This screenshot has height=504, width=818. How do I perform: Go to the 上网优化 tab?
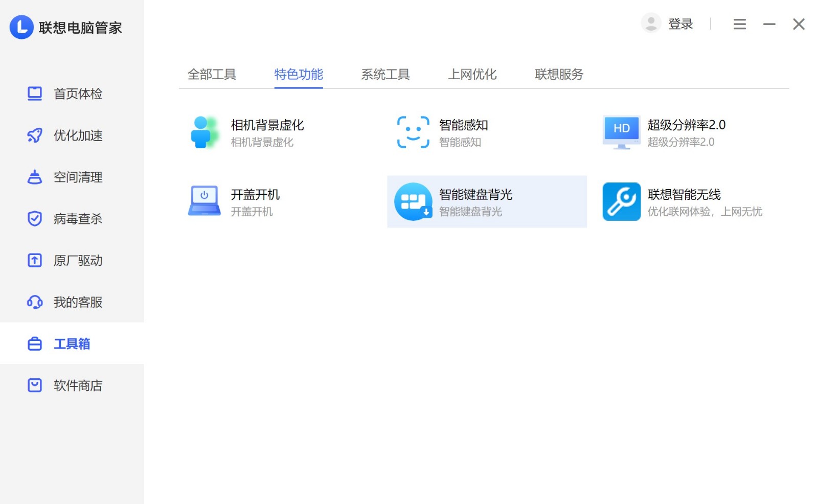click(472, 75)
